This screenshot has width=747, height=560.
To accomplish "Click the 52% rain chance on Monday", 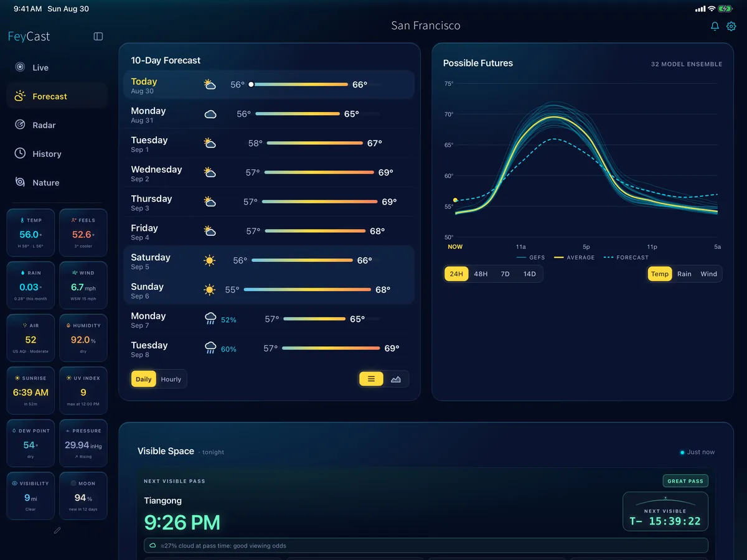I will pyautogui.click(x=228, y=320).
